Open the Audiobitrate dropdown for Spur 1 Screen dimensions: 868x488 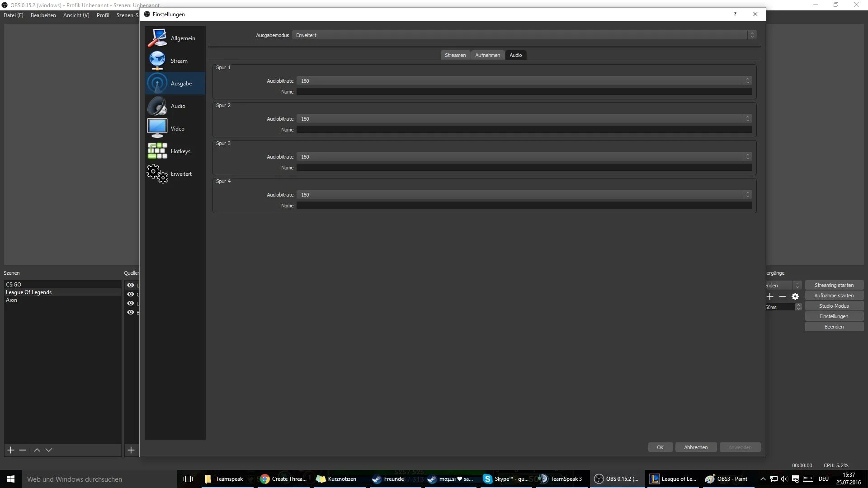click(748, 80)
